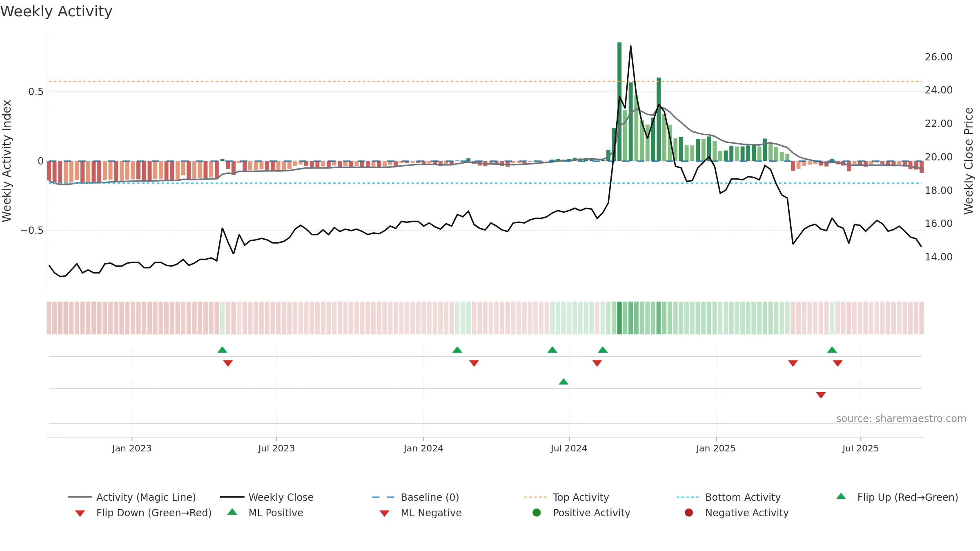
Task: Select the flip-up marker after Jan 2024
Action: (x=457, y=350)
